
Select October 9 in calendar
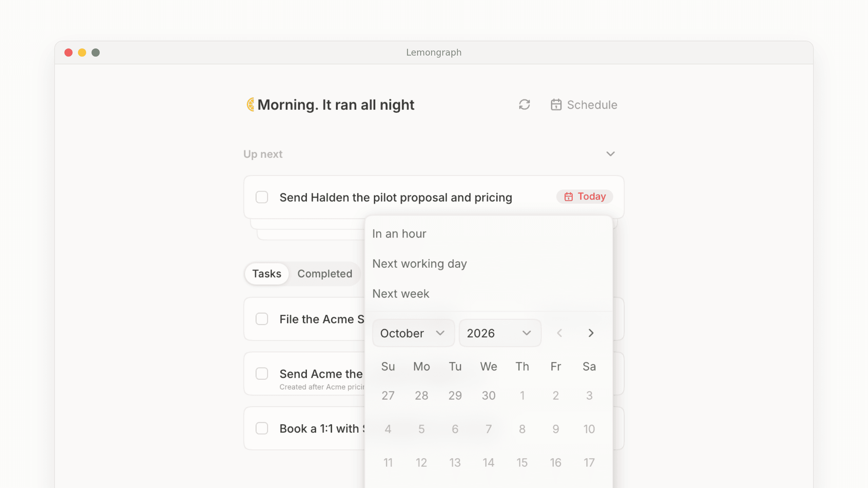point(556,429)
